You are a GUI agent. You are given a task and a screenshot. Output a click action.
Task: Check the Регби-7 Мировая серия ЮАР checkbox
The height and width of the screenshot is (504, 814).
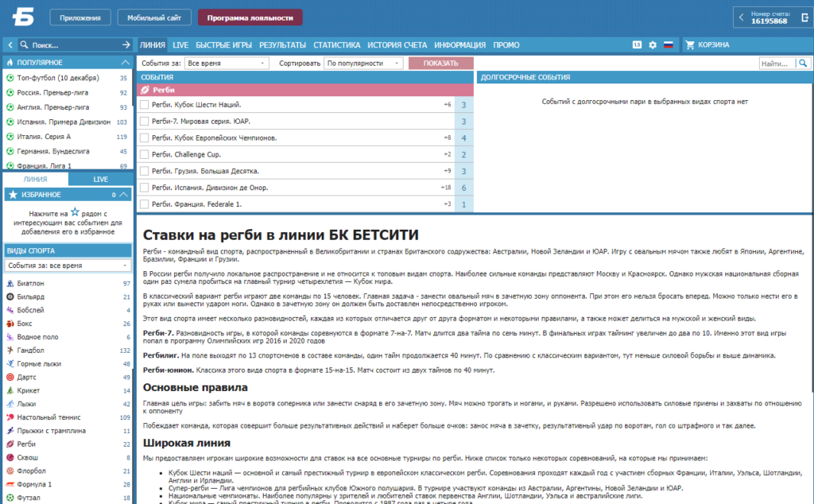click(x=145, y=122)
